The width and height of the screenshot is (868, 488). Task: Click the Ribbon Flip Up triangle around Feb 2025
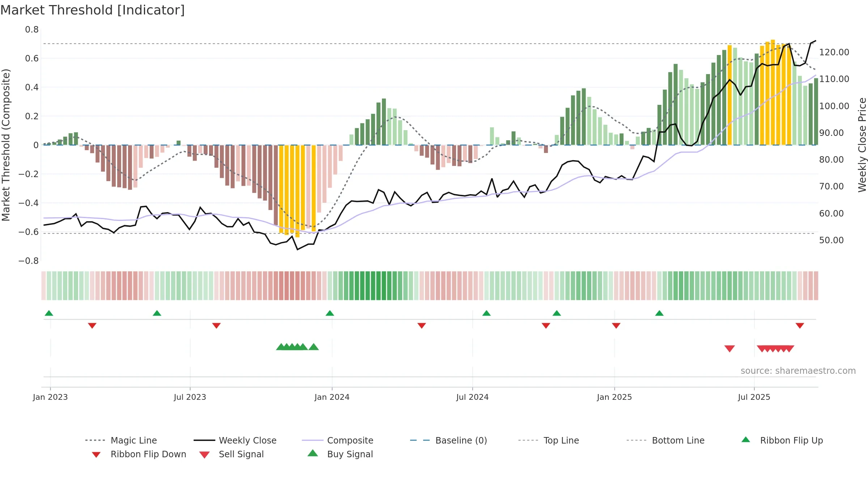pyautogui.click(x=659, y=313)
